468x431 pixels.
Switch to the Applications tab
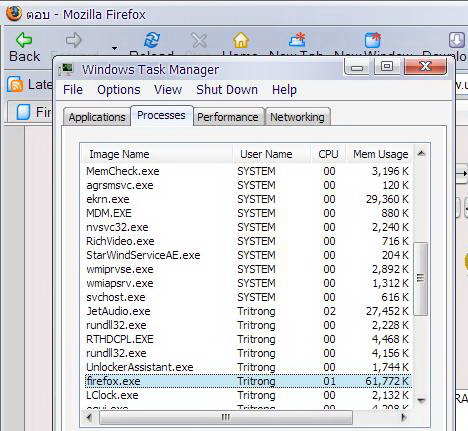tap(97, 117)
